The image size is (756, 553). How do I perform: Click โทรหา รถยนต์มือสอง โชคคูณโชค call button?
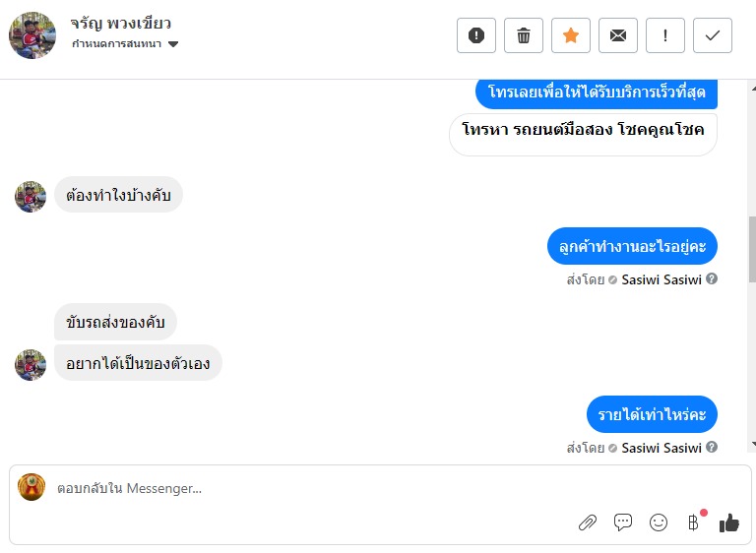[x=583, y=129]
